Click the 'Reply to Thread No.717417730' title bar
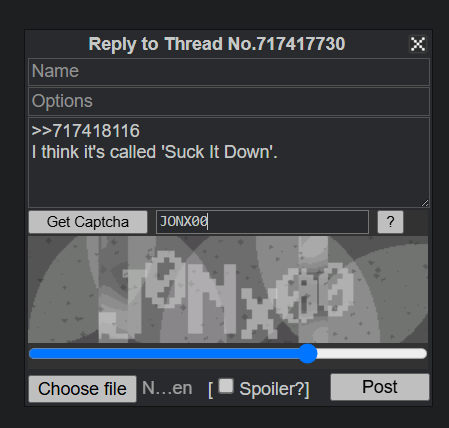 point(217,44)
